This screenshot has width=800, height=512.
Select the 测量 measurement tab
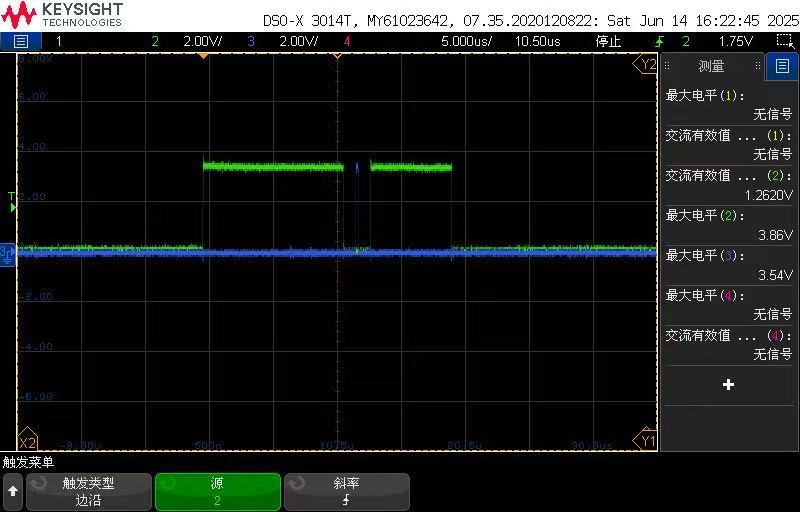point(711,66)
